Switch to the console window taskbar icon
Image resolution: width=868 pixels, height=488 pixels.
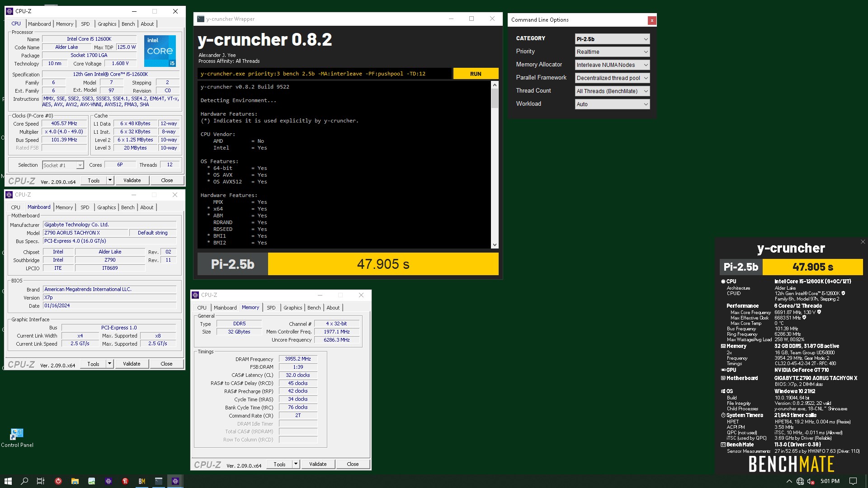[x=159, y=481]
